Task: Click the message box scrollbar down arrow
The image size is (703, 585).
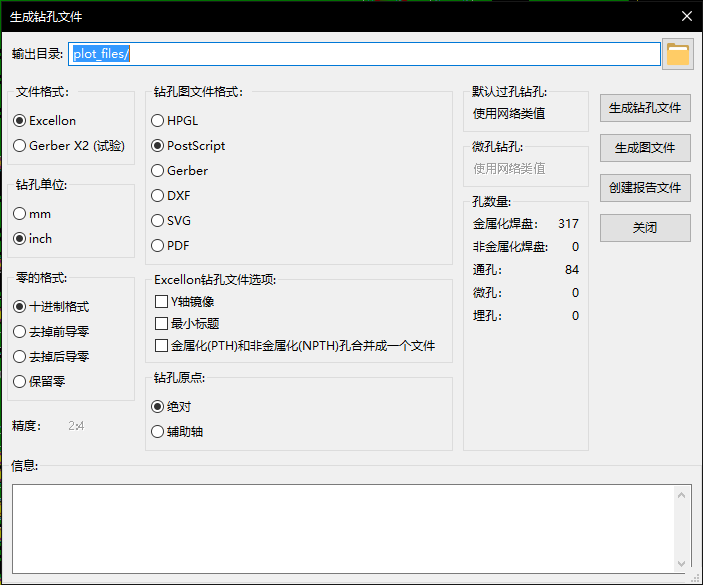Action: 683,562
